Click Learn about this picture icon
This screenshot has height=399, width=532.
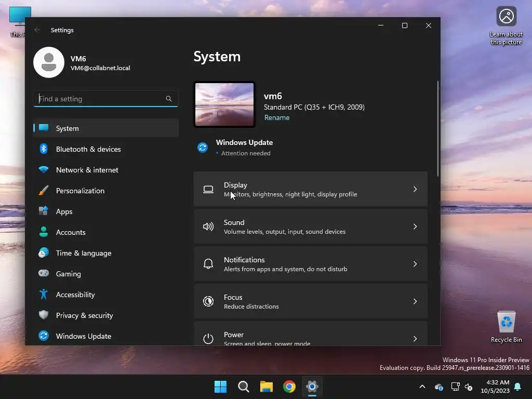[x=506, y=26]
